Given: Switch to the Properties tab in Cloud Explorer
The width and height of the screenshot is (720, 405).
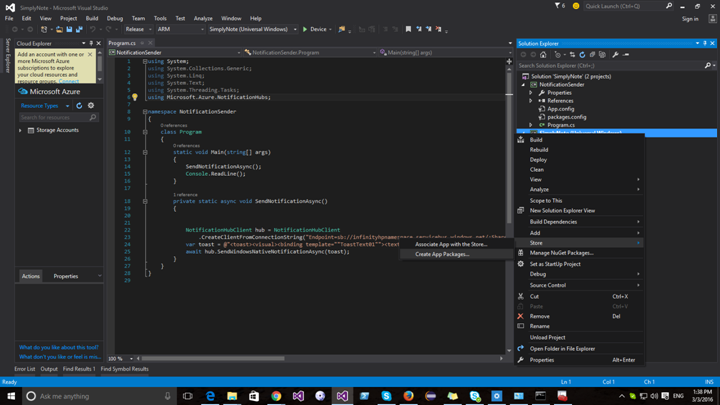Looking at the screenshot, I should coord(66,276).
